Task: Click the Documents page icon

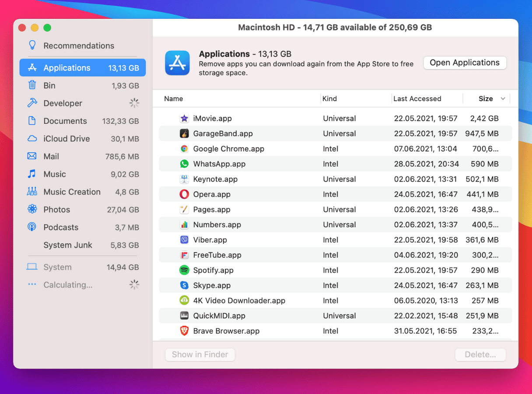Action: [x=32, y=121]
